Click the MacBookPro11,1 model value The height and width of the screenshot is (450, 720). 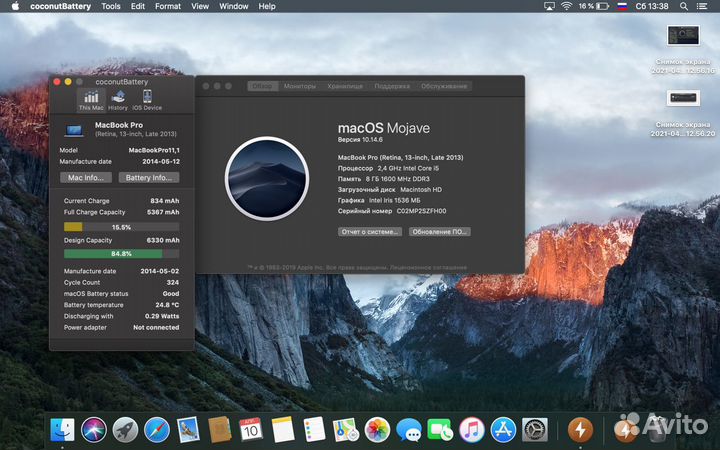point(154,150)
